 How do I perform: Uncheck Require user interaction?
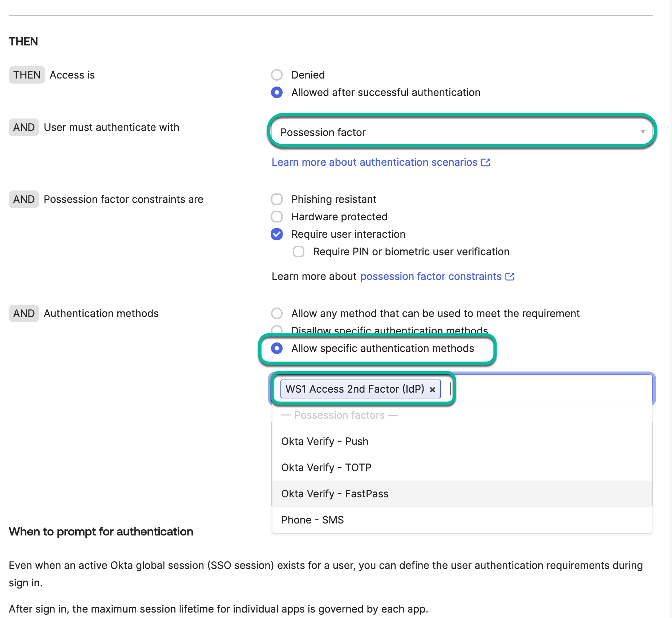click(277, 234)
